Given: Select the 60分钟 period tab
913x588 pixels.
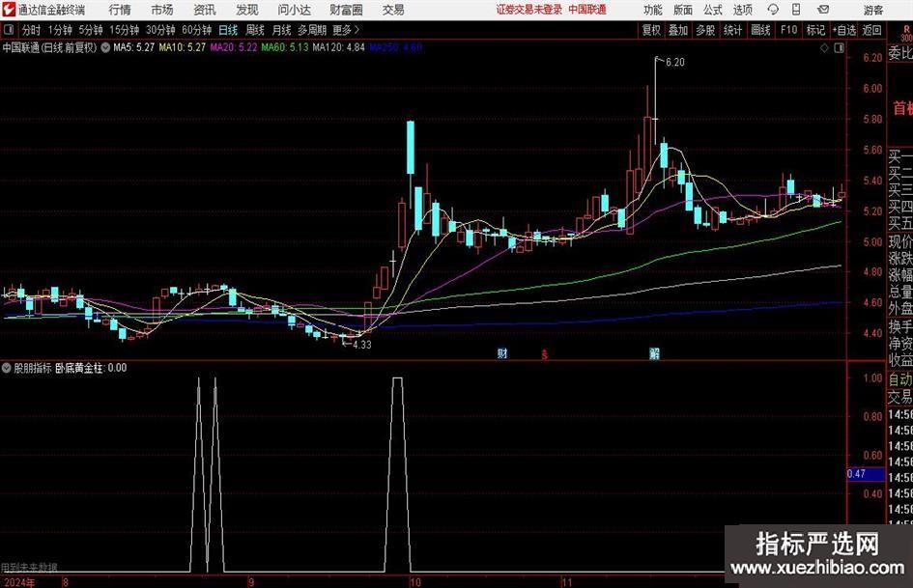Looking at the screenshot, I should tap(196, 30).
